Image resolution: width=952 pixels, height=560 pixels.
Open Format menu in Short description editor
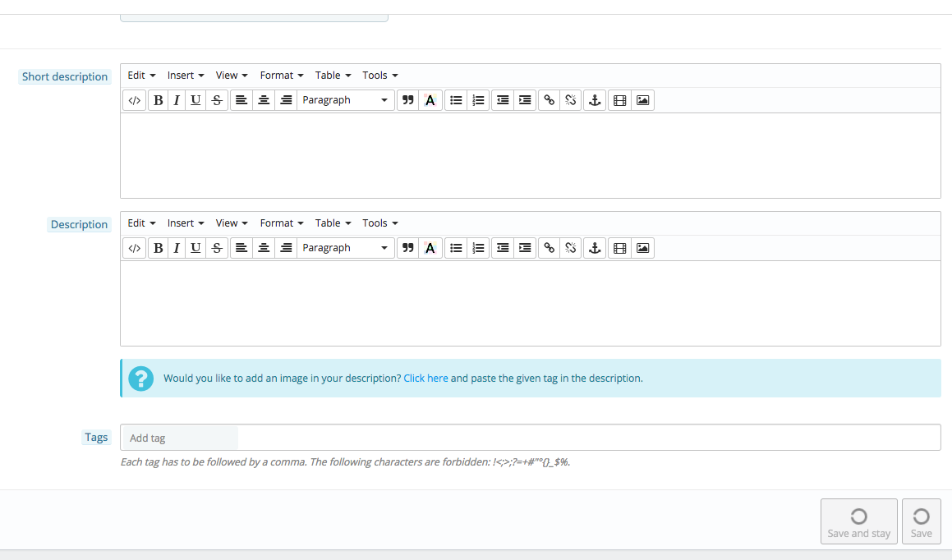click(281, 76)
